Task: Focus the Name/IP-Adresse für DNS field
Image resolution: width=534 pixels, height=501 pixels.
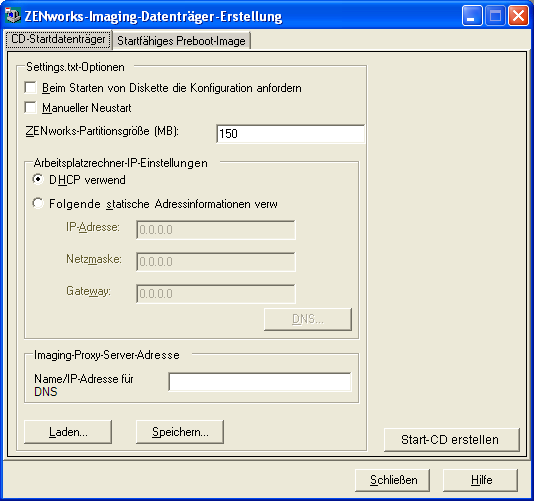Action: click(260, 382)
